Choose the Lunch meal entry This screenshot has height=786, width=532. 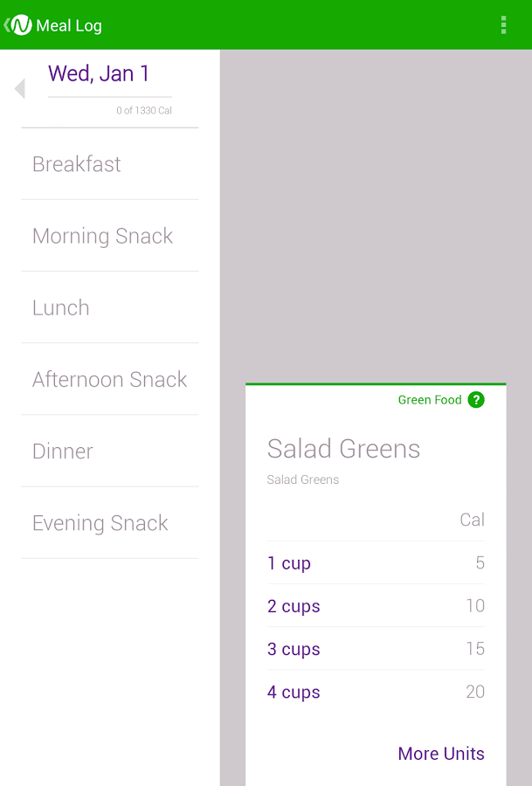click(x=61, y=307)
